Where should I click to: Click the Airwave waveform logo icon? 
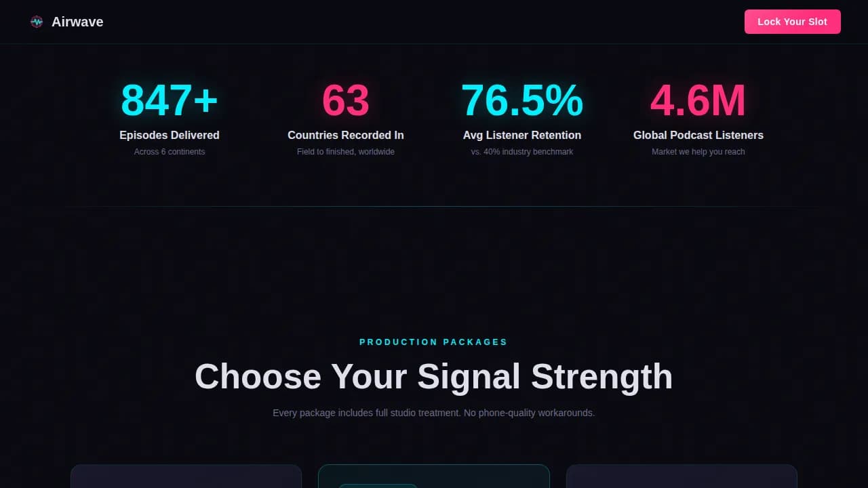(x=37, y=22)
